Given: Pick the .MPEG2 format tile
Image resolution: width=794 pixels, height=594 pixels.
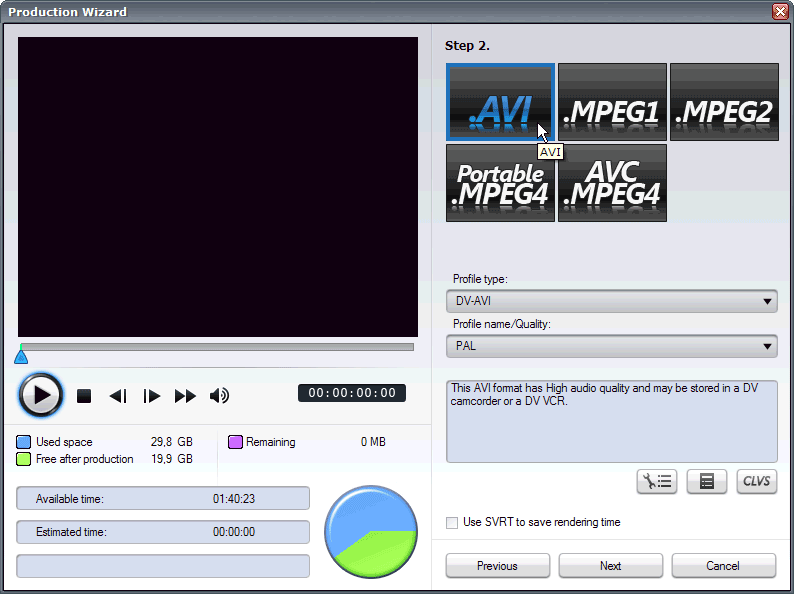Looking at the screenshot, I should [724, 102].
